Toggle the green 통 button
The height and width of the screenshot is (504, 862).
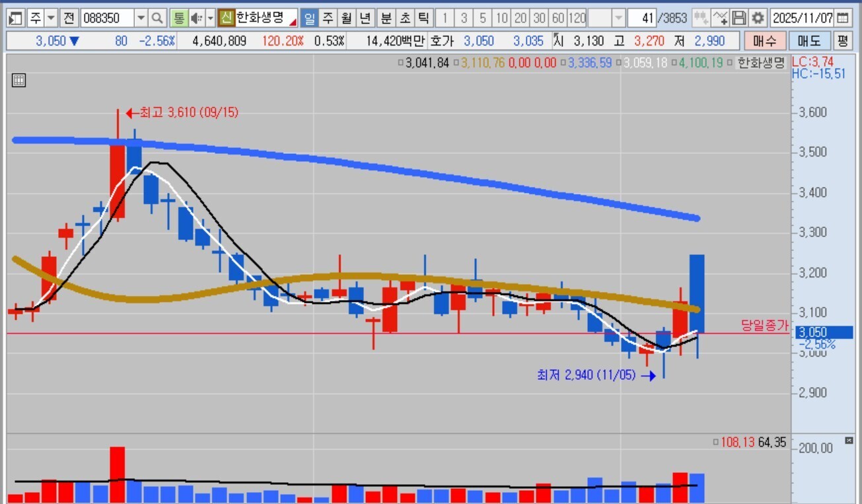[178, 18]
